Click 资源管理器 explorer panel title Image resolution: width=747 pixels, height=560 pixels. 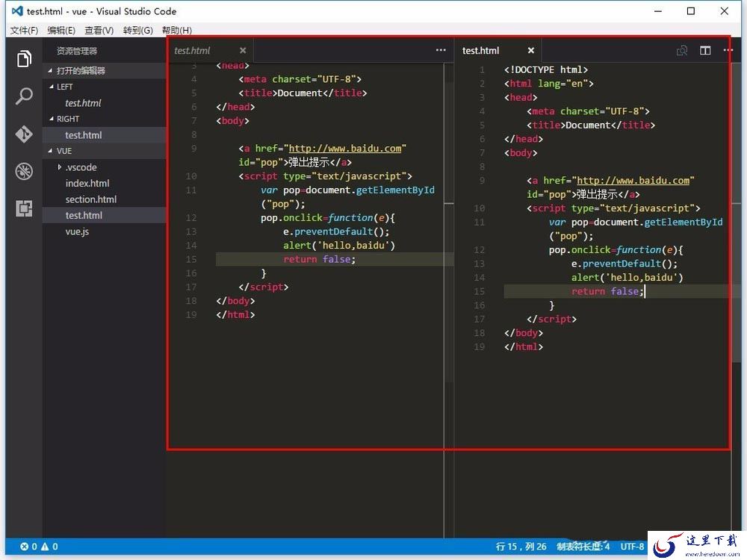(x=77, y=51)
